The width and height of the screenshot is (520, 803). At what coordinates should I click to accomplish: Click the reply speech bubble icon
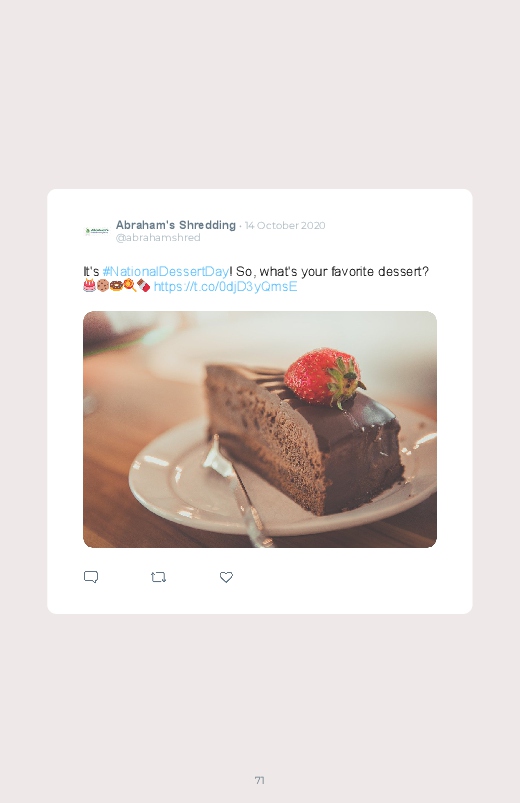tap(91, 577)
